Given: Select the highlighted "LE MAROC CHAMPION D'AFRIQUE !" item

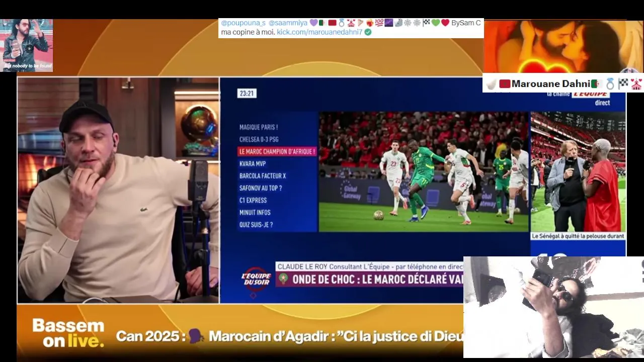Looking at the screenshot, I should pos(277,151).
